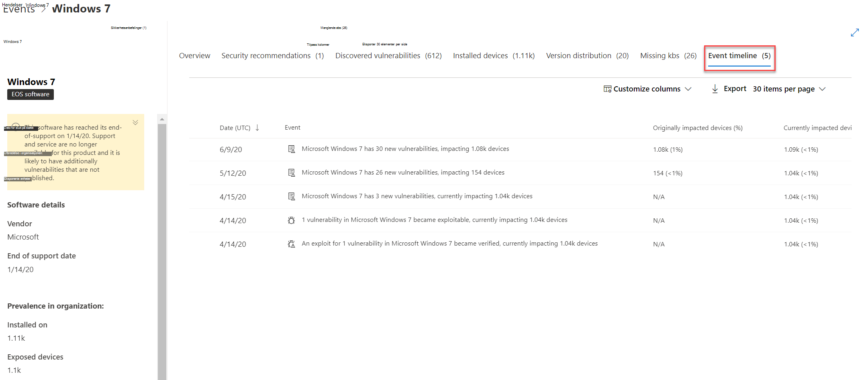Viewport: 868px width, 380px height.
Task: Click the Export button label
Action: tap(735, 89)
